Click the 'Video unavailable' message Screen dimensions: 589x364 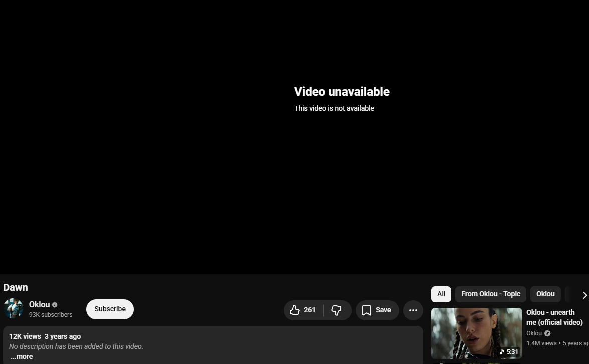pos(342,92)
